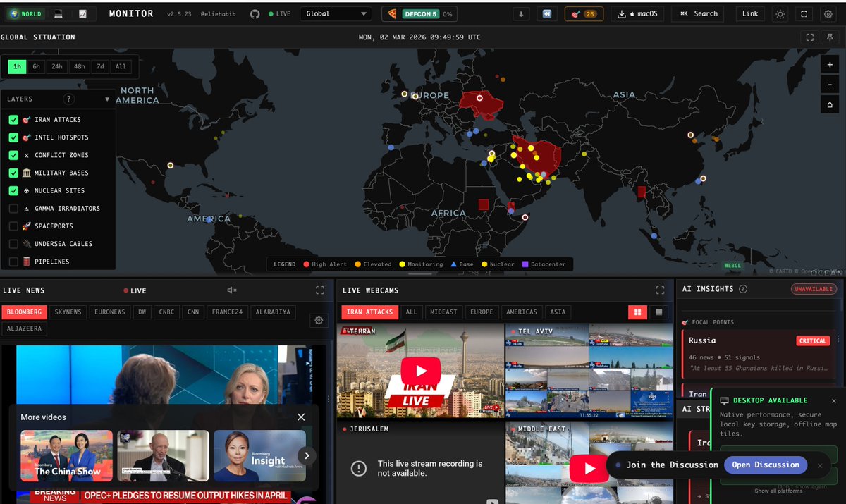This screenshot has height=504, width=846.
Task: Open the layers help question mark
Action: point(68,99)
